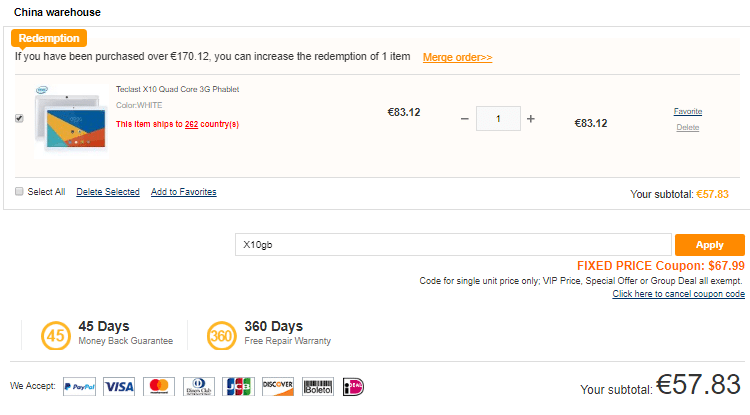The height and width of the screenshot is (415, 750).
Task: Open the Teclast X10 product thumbnail
Action: point(69,118)
